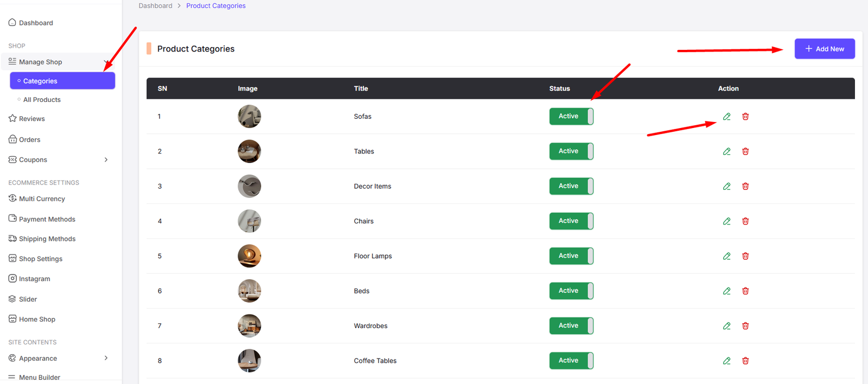868x384 pixels.
Task: Click the Add New button
Action: (824, 49)
